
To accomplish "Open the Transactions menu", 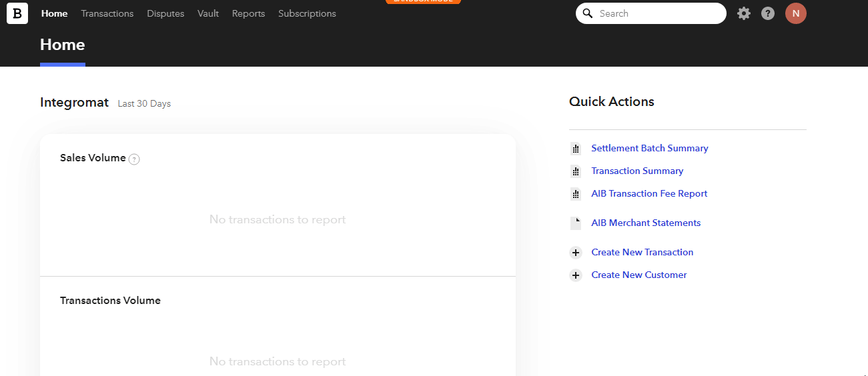I will (107, 13).
